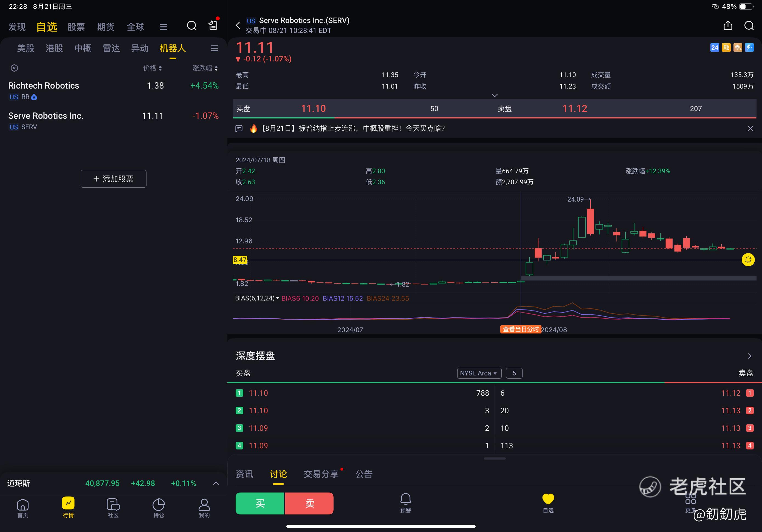Open 首页 home in bottom navigation
This screenshot has height=532, width=762.
[22, 508]
